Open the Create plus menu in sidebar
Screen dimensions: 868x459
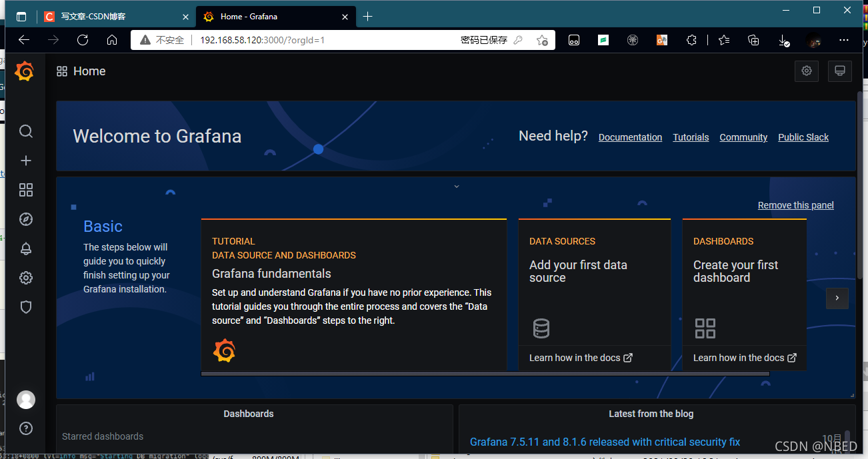26,161
